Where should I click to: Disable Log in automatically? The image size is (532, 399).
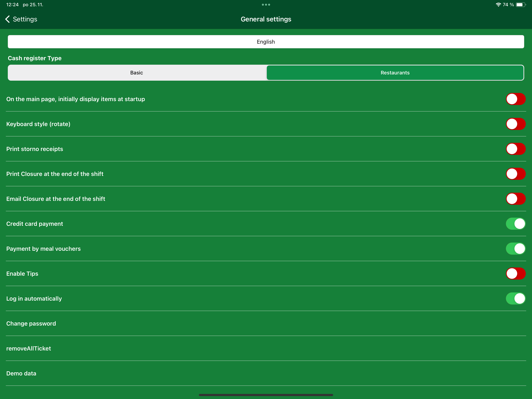tap(516, 298)
